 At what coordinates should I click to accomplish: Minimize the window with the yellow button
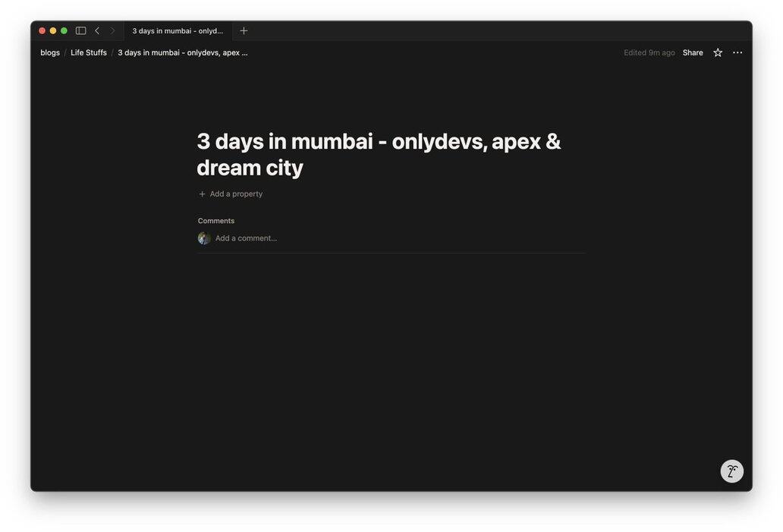tap(53, 31)
